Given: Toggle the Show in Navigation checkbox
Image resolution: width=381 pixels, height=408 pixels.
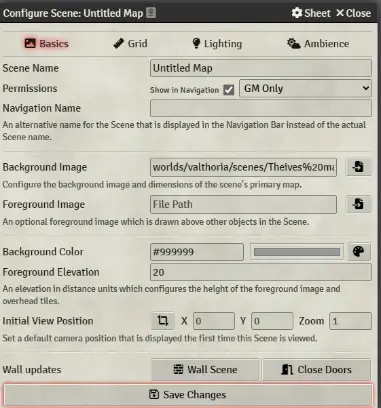Looking at the screenshot, I should (x=229, y=90).
